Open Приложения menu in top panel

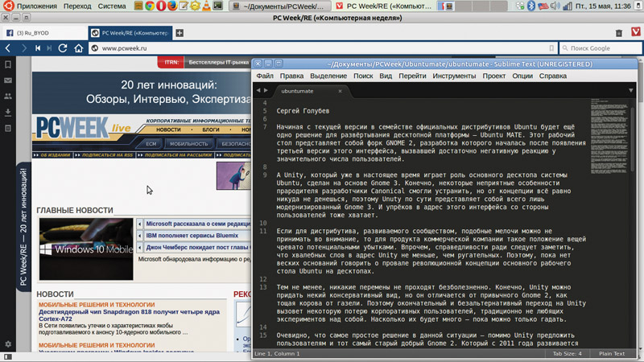(x=36, y=6)
